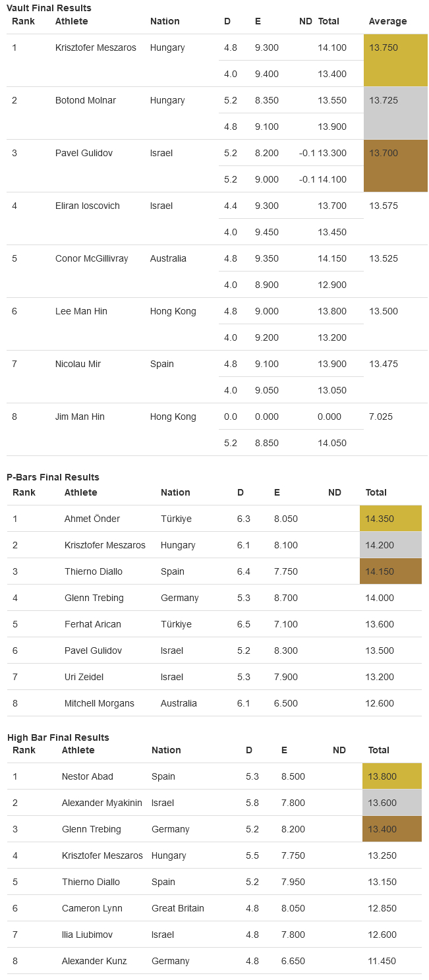
Task: Click Jim Man Hin's 7.025 average
Action: 381,417
